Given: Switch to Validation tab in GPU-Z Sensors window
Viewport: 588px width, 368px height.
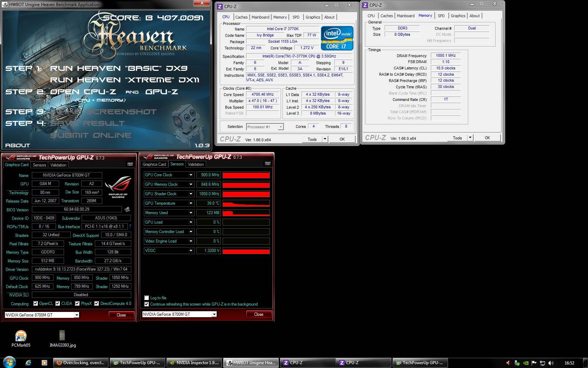Looking at the screenshot, I should tap(196, 164).
